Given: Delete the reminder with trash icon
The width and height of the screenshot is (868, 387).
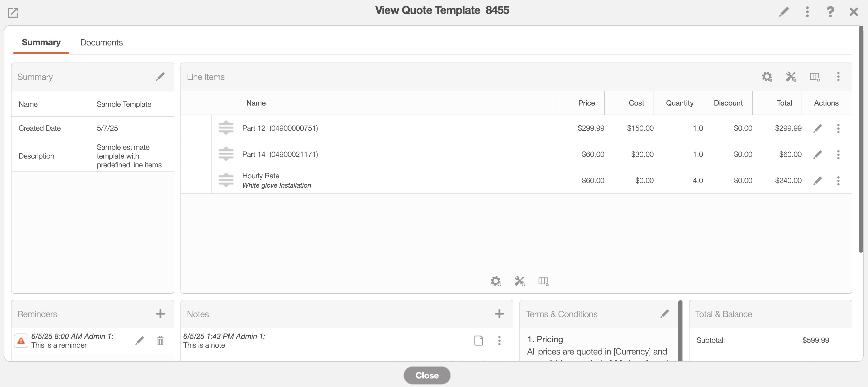Looking at the screenshot, I should [x=160, y=341].
